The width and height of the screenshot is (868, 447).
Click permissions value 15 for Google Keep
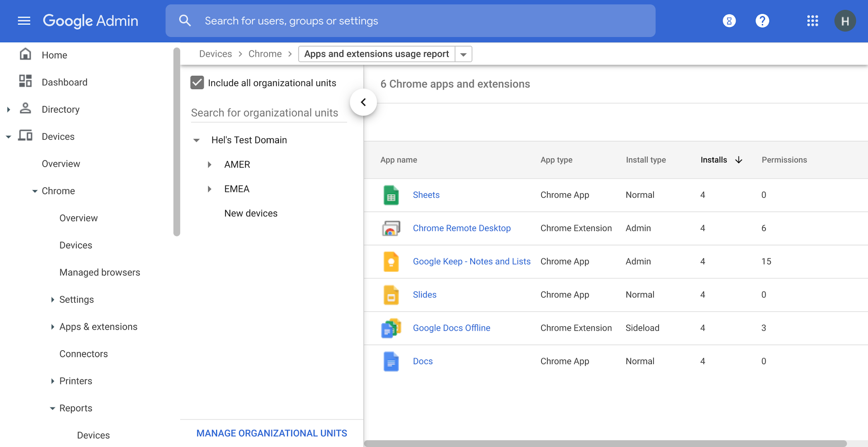click(766, 261)
